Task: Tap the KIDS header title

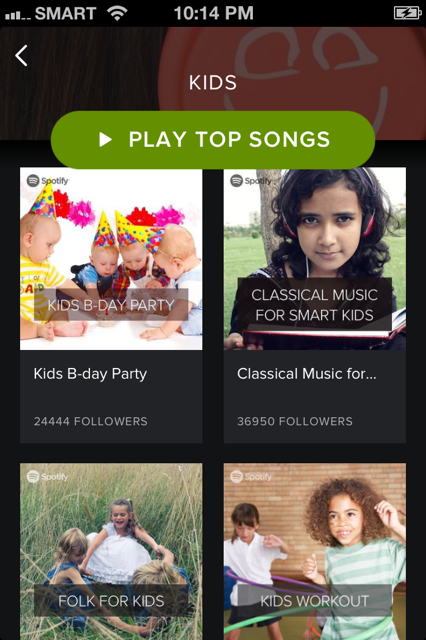Action: point(213,83)
